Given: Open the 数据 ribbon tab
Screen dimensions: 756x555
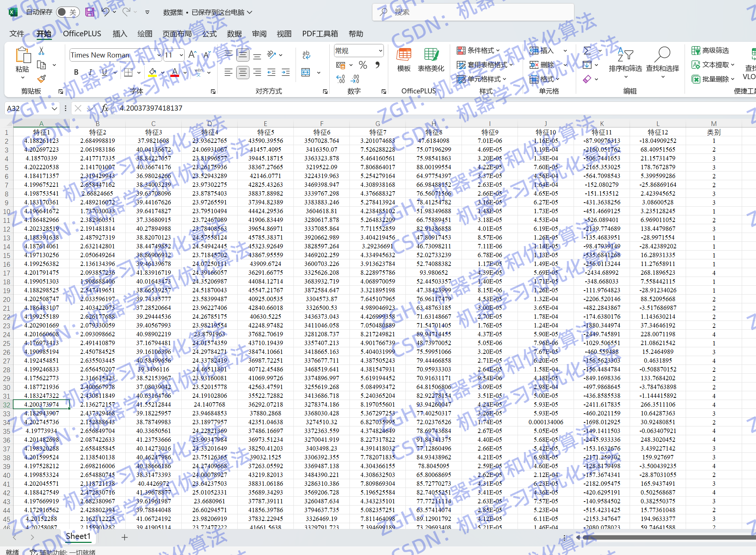Looking at the screenshot, I should 234,34.
